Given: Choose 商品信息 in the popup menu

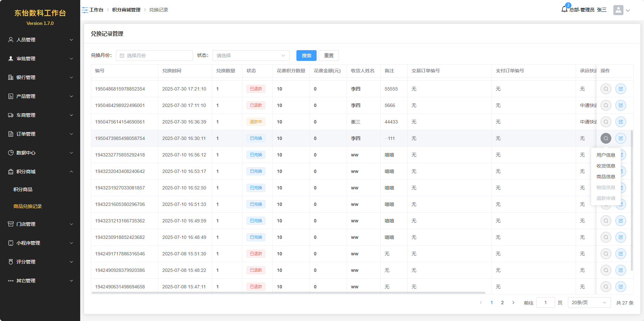Looking at the screenshot, I should click(x=606, y=177).
